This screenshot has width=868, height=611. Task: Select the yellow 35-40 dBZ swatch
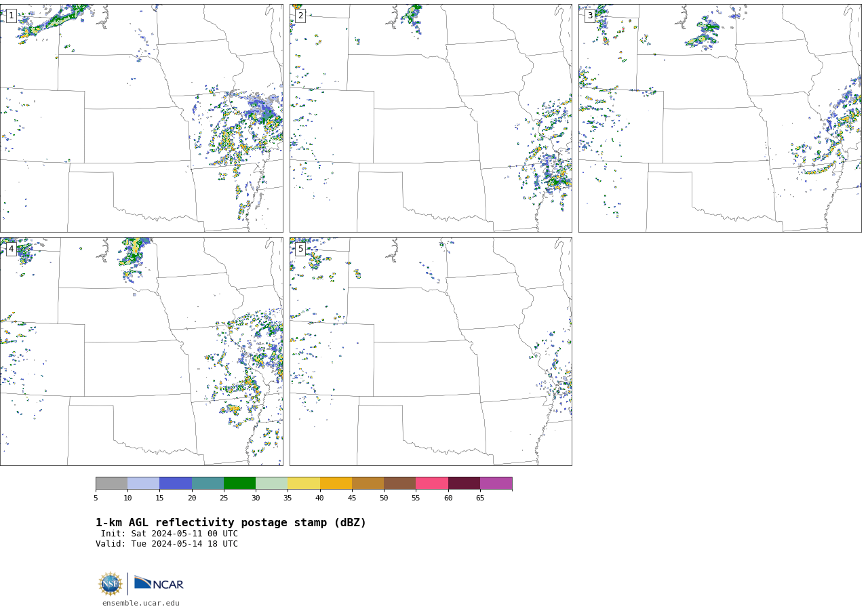click(x=304, y=484)
